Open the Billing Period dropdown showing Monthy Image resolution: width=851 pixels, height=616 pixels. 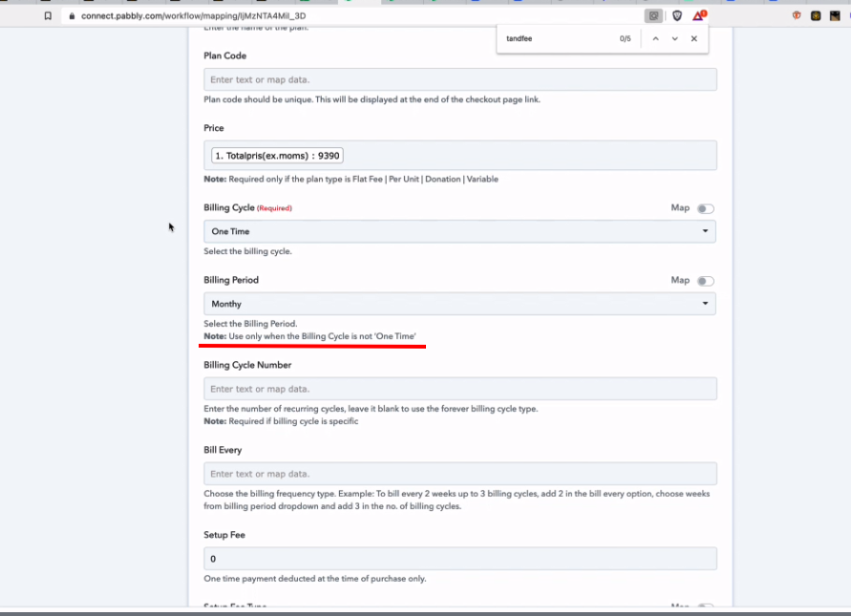pos(459,304)
